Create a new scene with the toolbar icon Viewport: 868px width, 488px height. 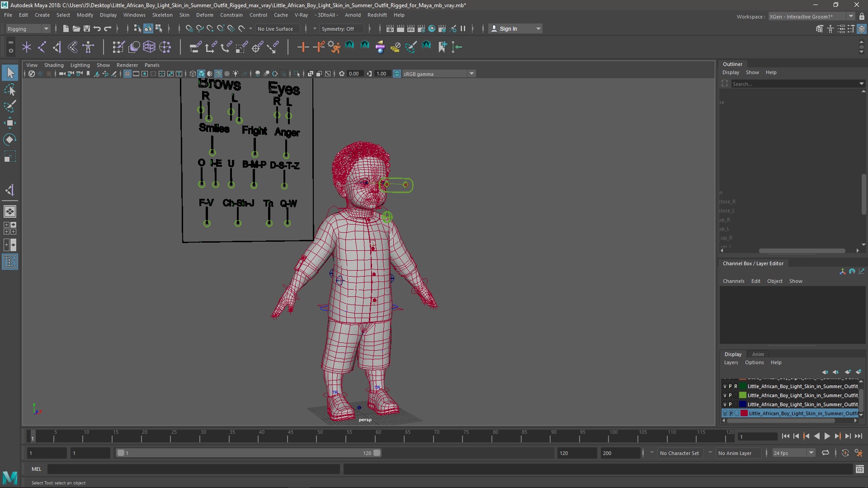pyautogui.click(x=66, y=28)
